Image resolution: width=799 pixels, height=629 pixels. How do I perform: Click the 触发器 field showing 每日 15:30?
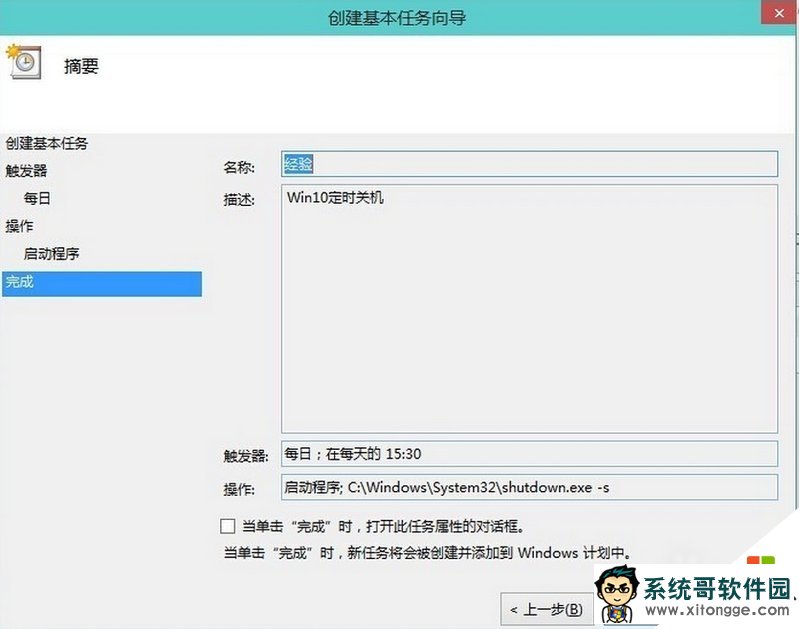[x=529, y=454]
